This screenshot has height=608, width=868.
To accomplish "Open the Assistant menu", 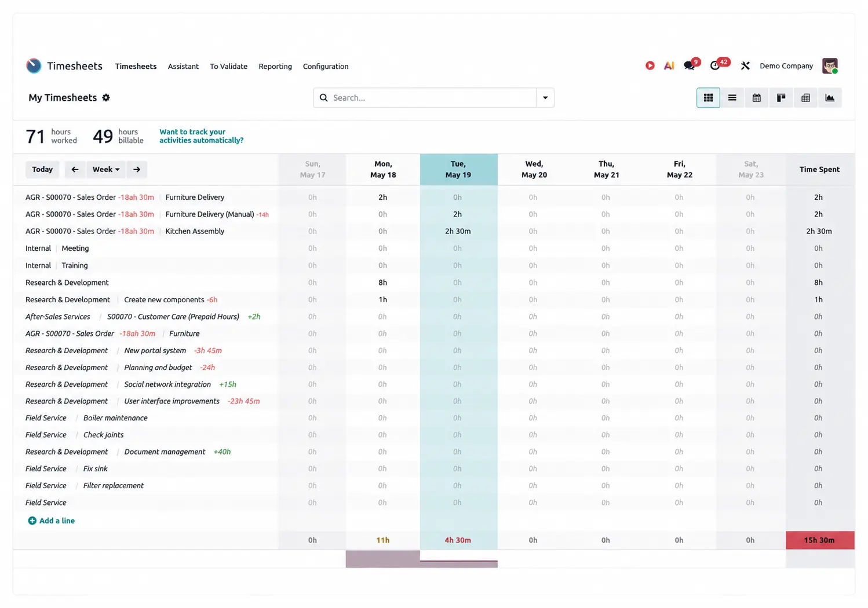I will point(183,66).
